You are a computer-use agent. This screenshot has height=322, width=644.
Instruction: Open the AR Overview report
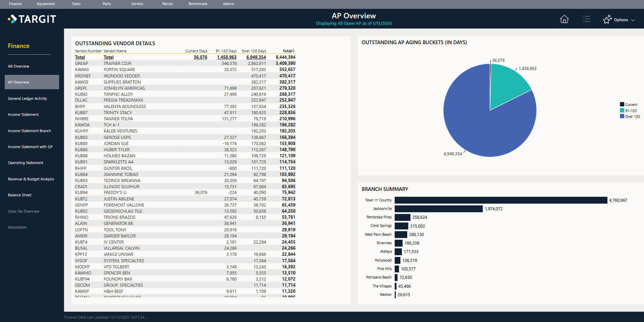(x=18, y=66)
